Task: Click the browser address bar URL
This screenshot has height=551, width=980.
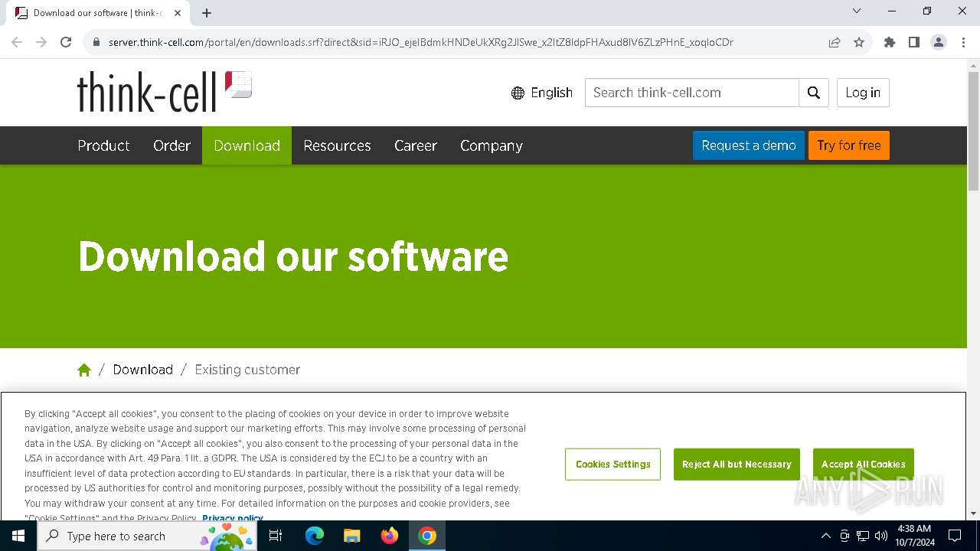Action: click(x=421, y=42)
